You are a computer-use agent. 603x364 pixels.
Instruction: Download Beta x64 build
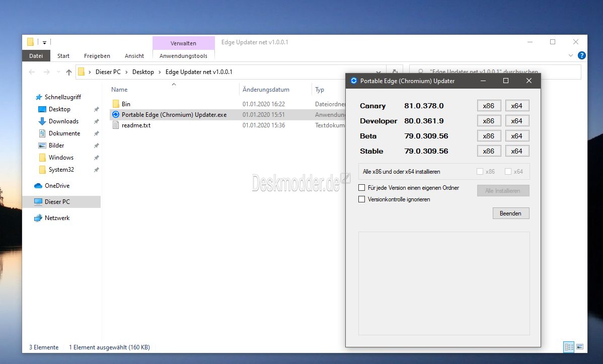[516, 136]
